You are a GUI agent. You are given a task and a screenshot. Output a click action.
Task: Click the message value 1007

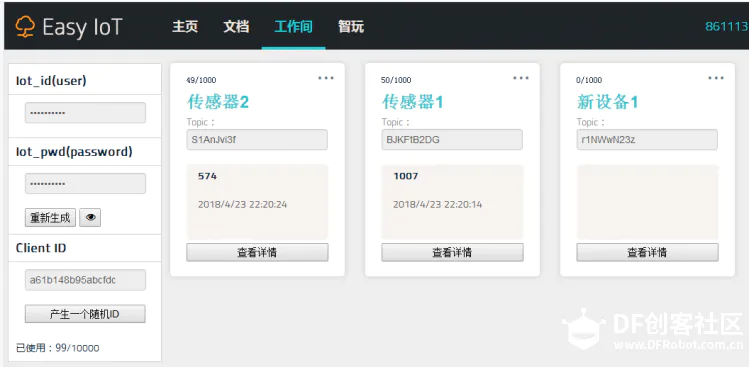[406, 176]
